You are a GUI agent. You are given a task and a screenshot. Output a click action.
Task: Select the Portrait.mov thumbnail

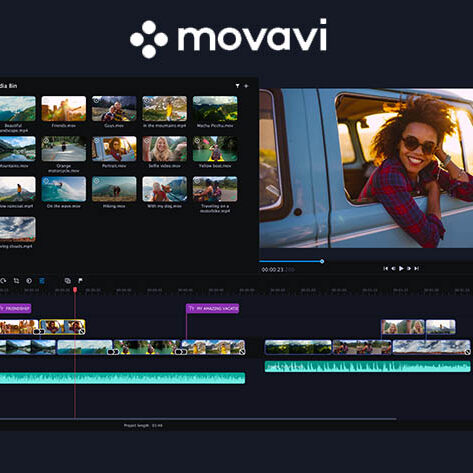(x=114, y=149)
